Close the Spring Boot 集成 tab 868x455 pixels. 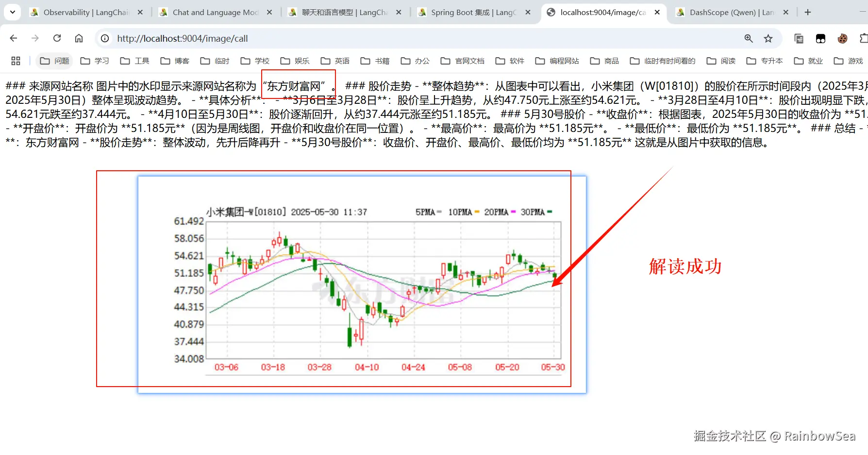pyautogui.click(x=528, y=12)
